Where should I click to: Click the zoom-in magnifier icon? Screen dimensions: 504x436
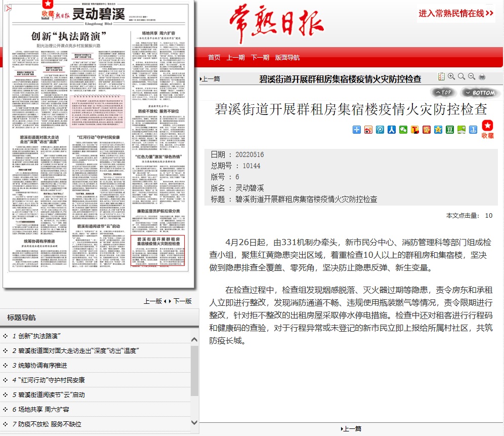451,76
